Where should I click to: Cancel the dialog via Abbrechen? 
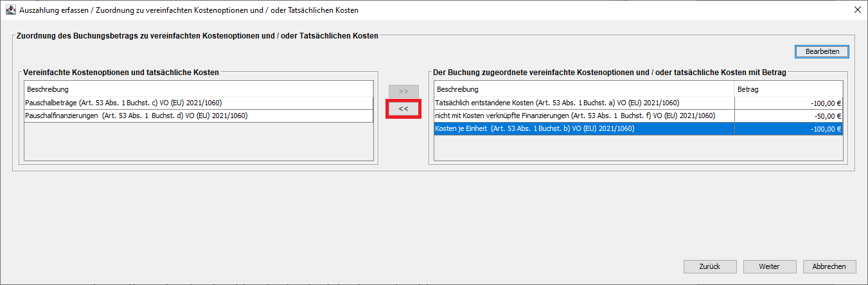pos(829,266)
